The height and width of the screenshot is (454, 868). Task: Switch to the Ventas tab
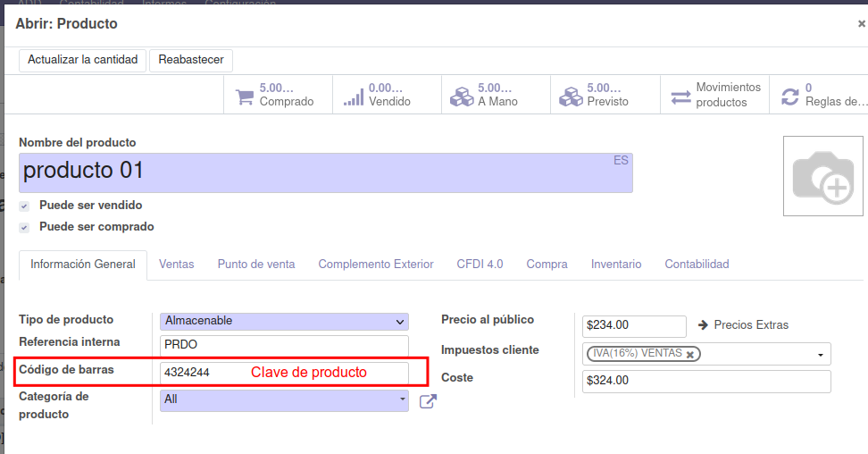pos(177,265)
